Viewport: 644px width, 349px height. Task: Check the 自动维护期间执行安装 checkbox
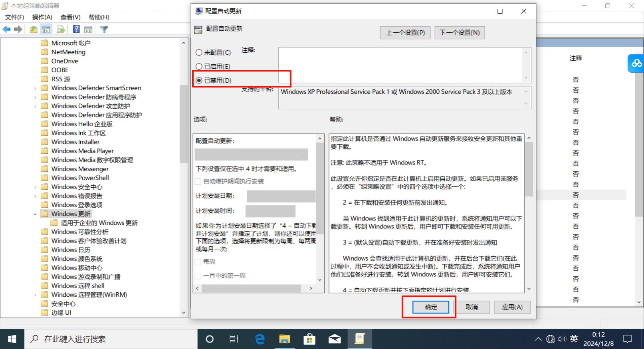pos(198,182)
